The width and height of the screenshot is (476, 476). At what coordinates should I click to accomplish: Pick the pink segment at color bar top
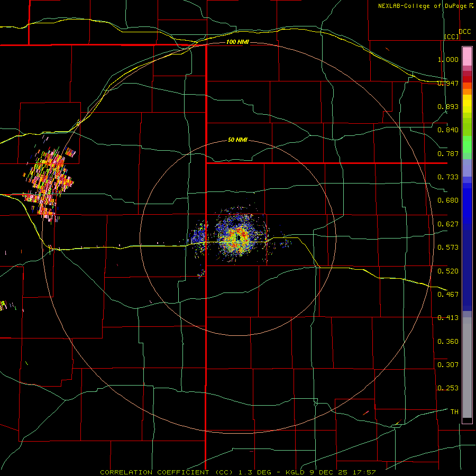coord(467,57)
